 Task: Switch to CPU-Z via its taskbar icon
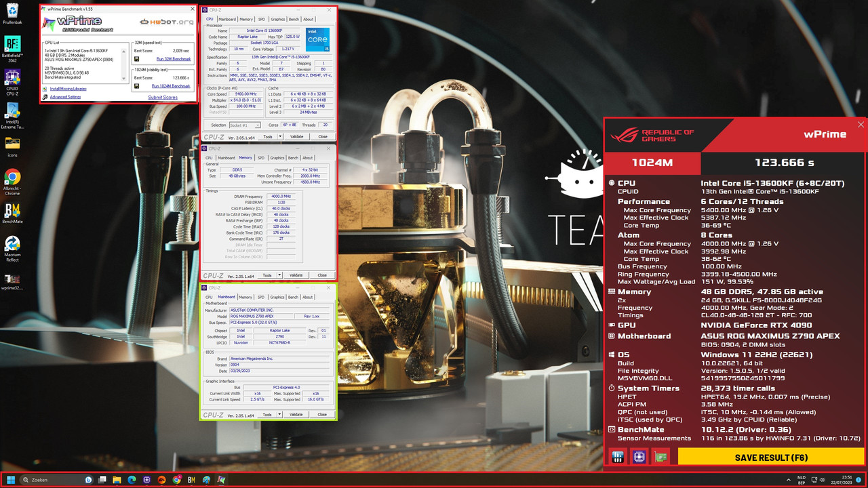[x=147, y=480]
